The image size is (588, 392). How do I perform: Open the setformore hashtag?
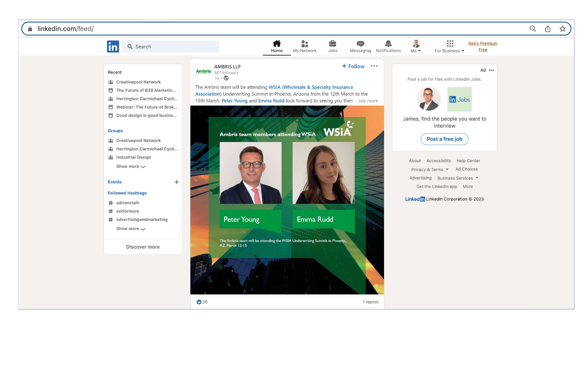point(127,211)
